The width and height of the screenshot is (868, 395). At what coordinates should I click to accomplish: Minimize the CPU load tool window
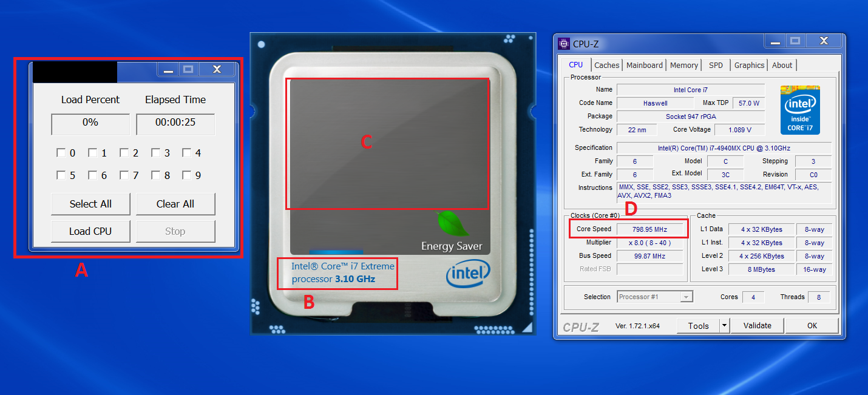[x=169, y=70]
